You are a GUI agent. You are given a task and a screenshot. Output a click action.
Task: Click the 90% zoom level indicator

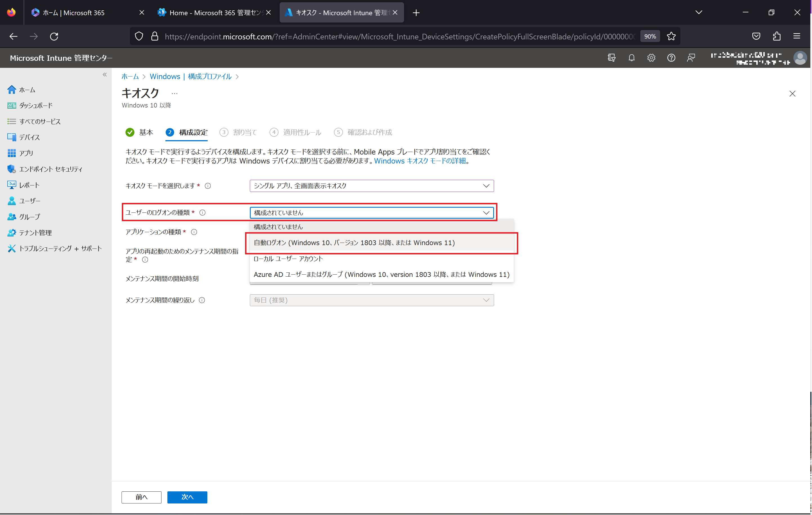[x=650, y=36]
